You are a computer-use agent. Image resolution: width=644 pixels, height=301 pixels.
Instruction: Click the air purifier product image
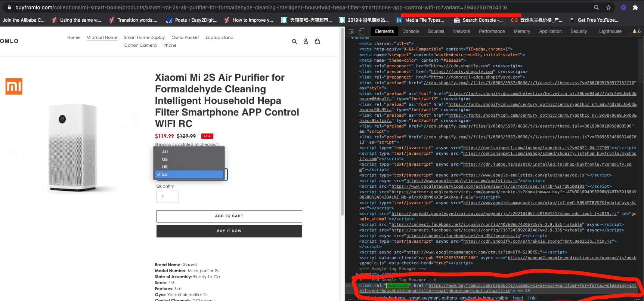[73, 148]
